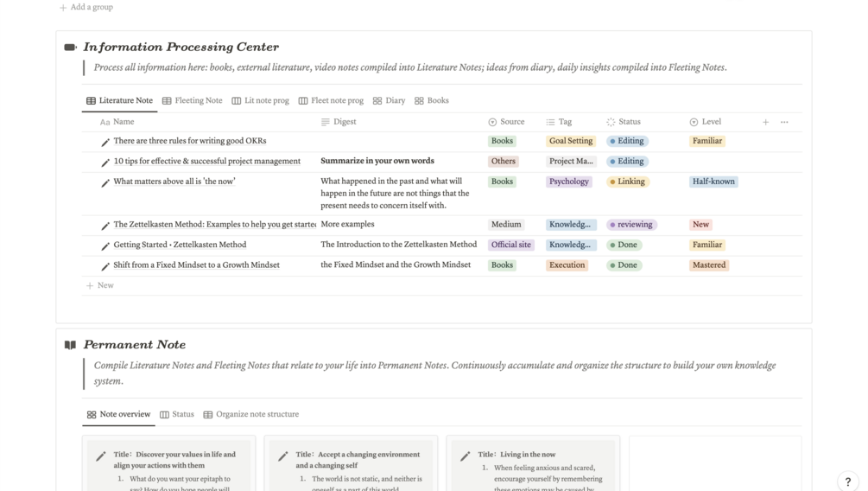Click the pencil icon of the OKRs note

coord(105,142)
